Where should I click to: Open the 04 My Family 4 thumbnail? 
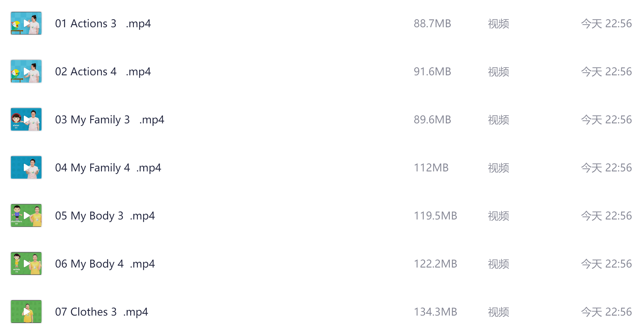coord(26,167)
